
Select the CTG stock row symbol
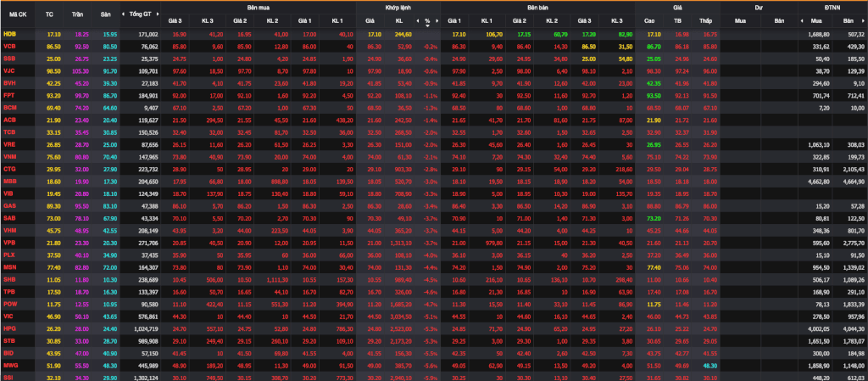click(x=9, y=168)
